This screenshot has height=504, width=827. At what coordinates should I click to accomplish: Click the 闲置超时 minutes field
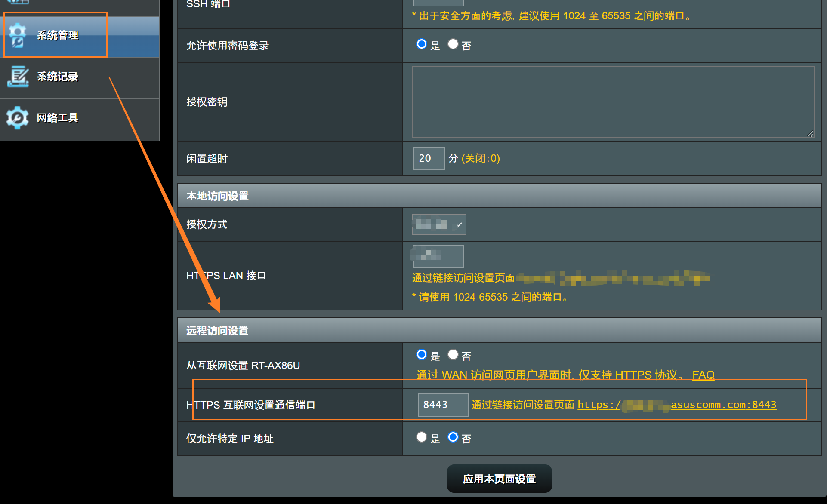pyautogui.click(x=429, y=158)
